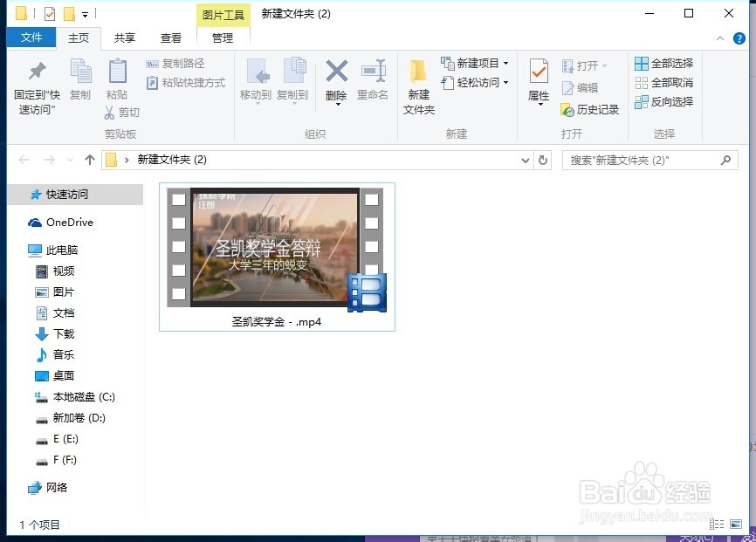Select Paste shortcut (粘贴快捷方式)

point(186,83)
